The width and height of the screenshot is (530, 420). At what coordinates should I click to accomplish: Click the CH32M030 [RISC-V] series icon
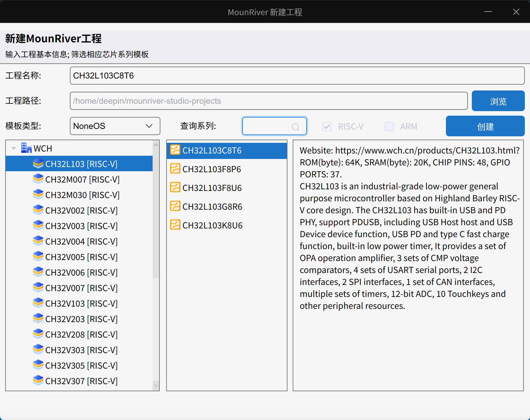(x=38, y=194)
